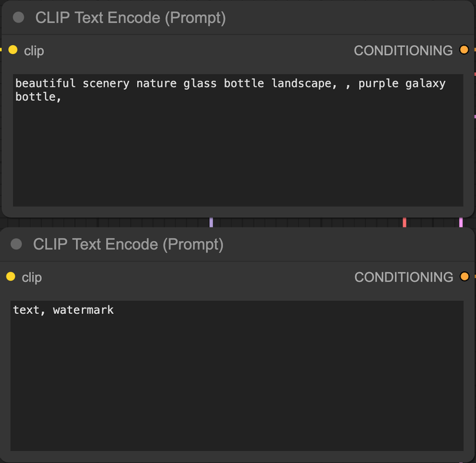This screenshot has height=463, width=476.
Task: Select the red link wire between the nodes
Action: 404,222
